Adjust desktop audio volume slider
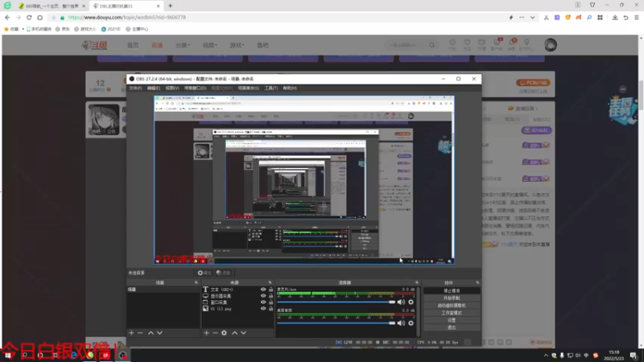Screen dimensions: 644x362 (x=336, y=323)
